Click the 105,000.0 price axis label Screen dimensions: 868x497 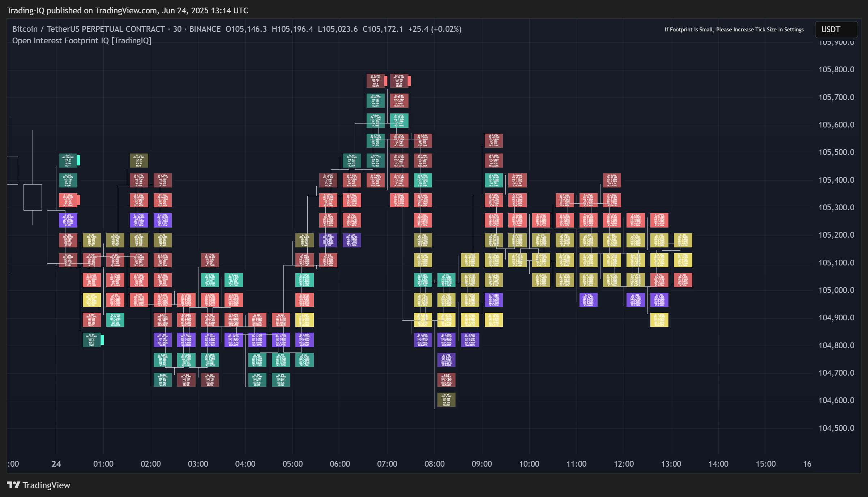click(x=836, y=290)
